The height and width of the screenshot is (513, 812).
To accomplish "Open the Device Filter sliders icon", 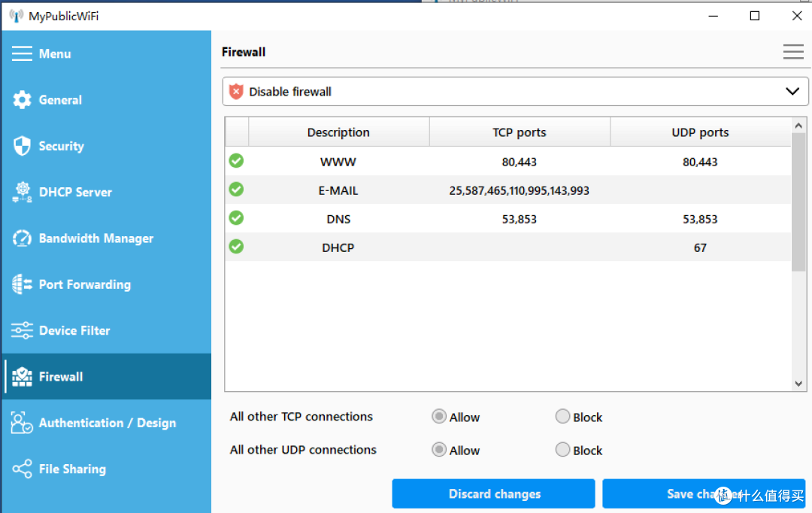I will tap(22, 330).
